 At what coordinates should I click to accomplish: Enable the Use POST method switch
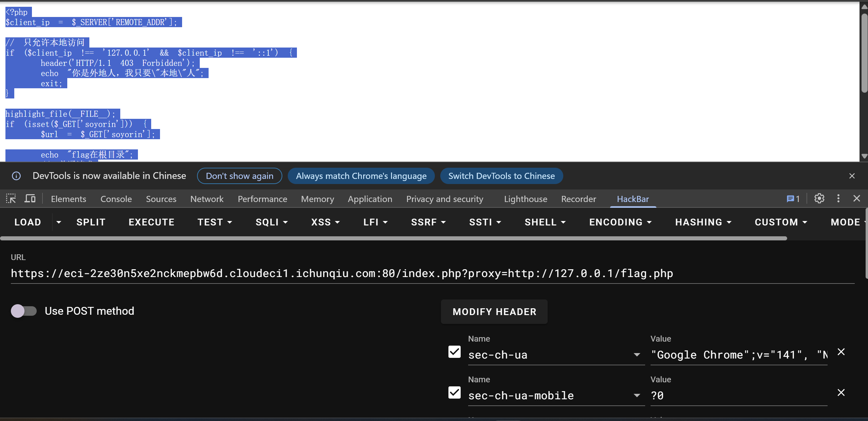[x=23, y=311]
